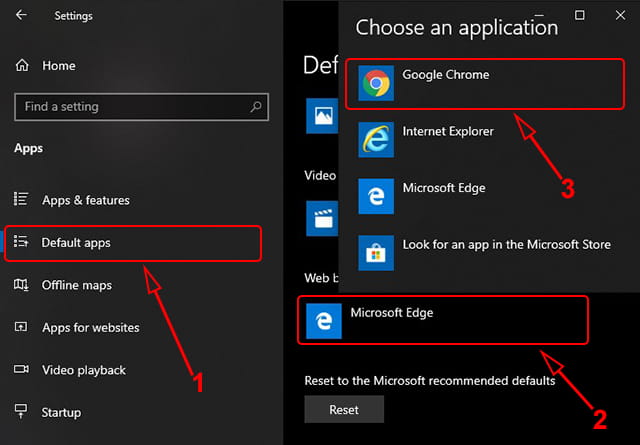Screen dimensions: 640x445
Task: Click the Reset button
Action: tap(344, 409)
